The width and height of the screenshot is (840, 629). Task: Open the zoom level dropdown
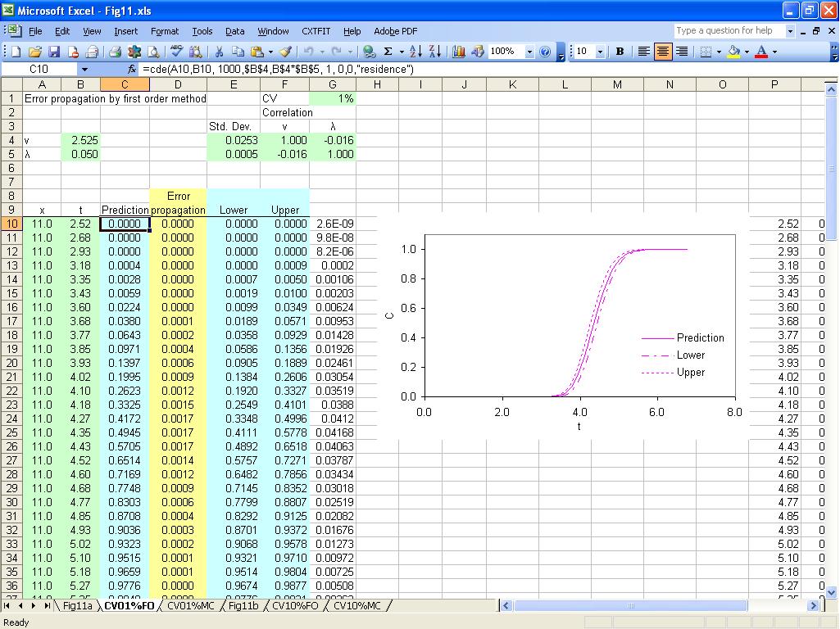(x=529, y=52)
